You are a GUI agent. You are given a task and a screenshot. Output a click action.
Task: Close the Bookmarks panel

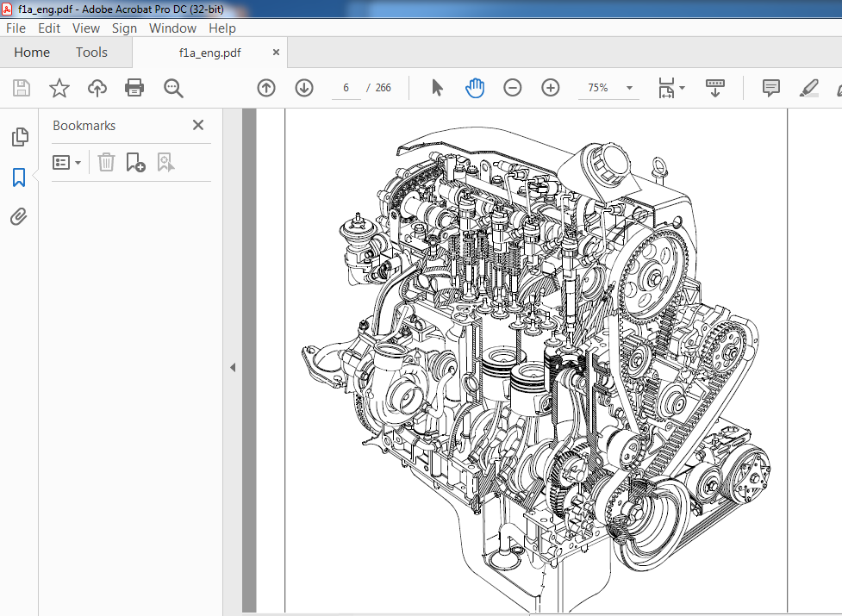pyautogui.click(x=198, y=125)
